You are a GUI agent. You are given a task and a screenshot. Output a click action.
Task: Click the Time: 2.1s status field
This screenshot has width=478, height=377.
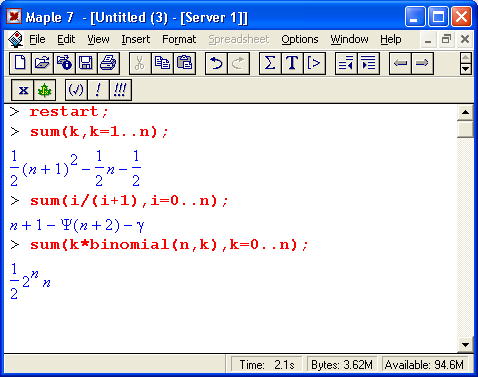[x=267, y=365]
